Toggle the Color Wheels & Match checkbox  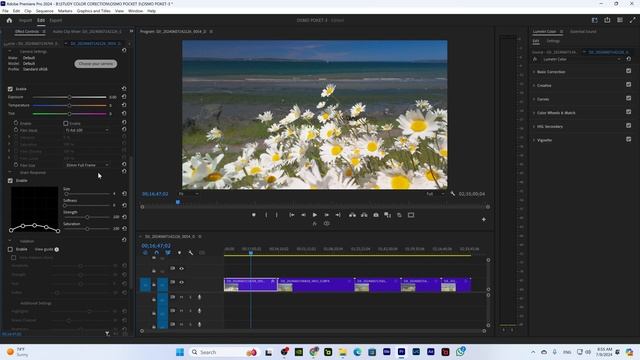click(629, 112)
